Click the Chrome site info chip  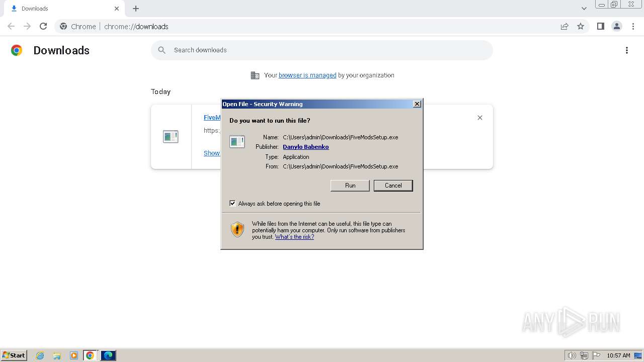78,27
